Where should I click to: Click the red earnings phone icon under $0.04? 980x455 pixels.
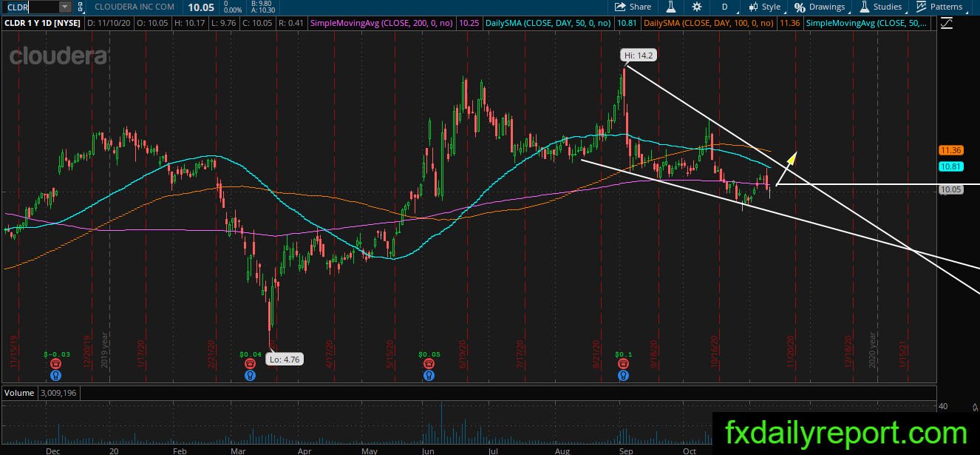pos(251,364)
